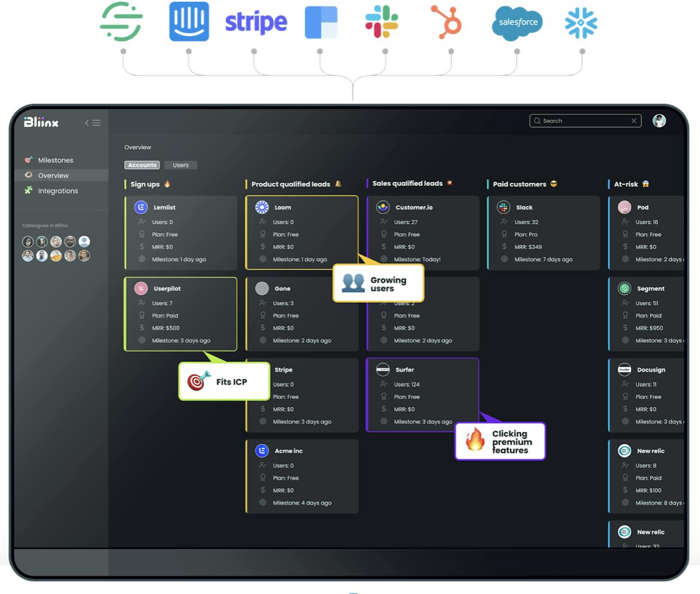Open the Milestones page in sidebar
This screenshot has width=700, height=594.
coord(56,160)
